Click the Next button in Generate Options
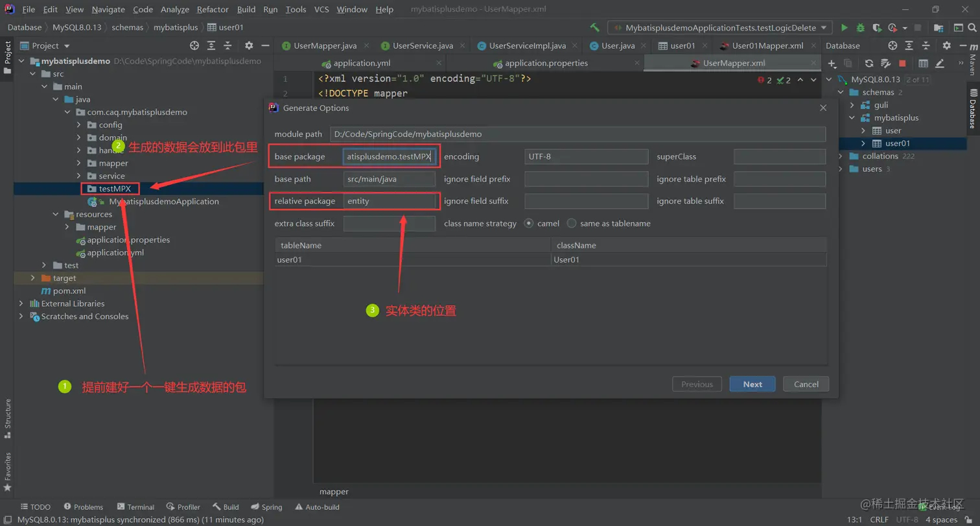Image resolution: width=980 pixels, height=526 pixels. (x=752, y=384)
